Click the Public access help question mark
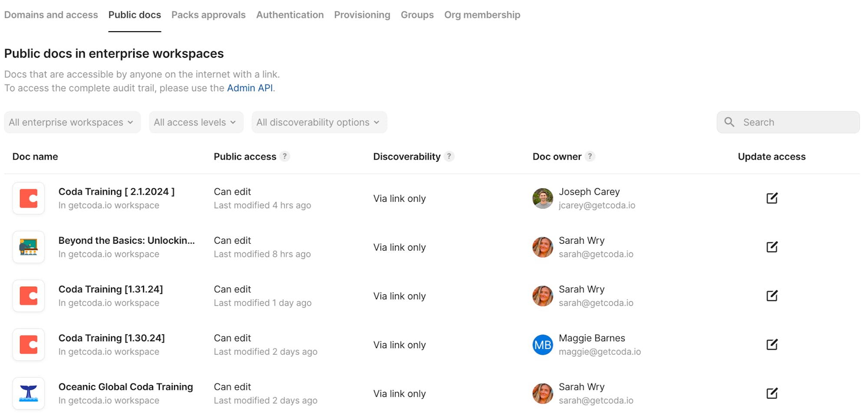This screenshot has height=418, width=868. (x=285, y=156)
